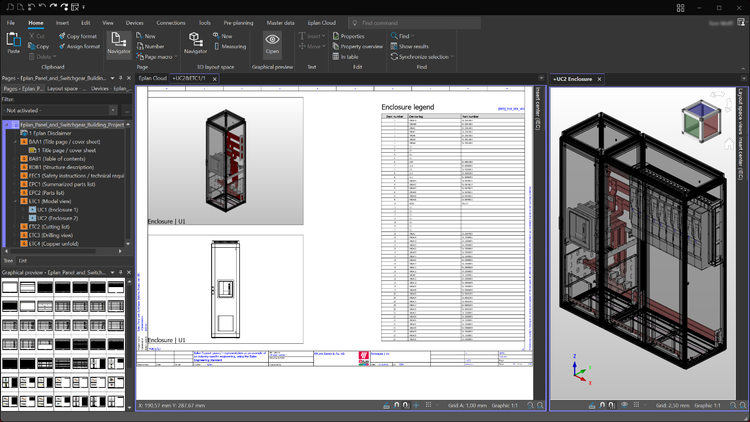Open Properties in the Edit group
Image resolution: width=750 pixels, height=422 pixels.
pyautogui.click(x=349, y=36)
